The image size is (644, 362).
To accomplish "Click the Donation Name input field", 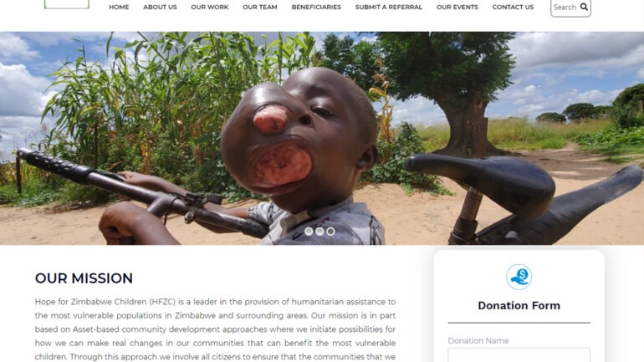I will [x=519, y=355].
